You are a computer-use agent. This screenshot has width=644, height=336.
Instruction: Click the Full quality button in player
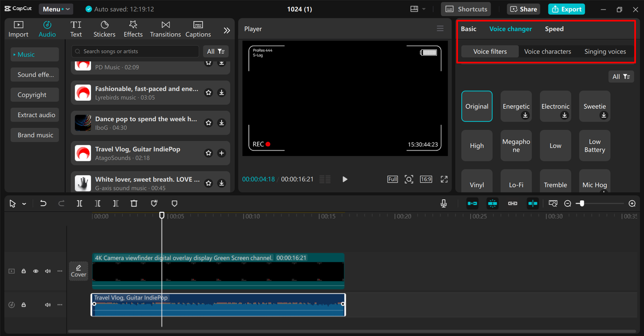pyautogui.click(x=392, y=179)
